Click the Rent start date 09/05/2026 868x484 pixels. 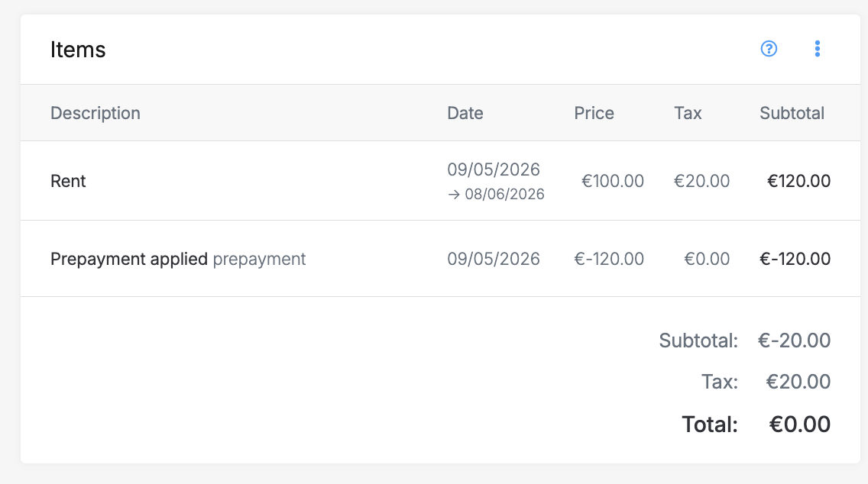click(x=494, y=169)
